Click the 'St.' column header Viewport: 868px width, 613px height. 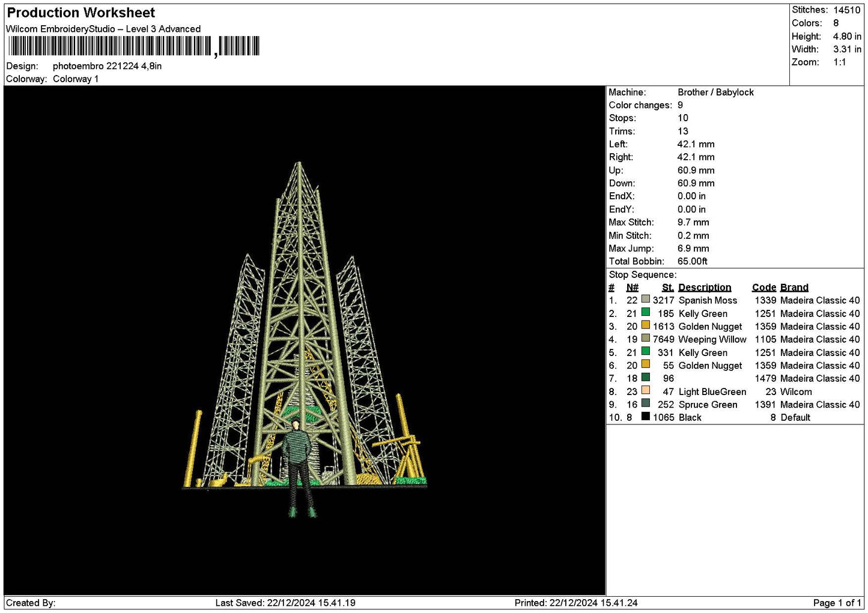click(x=668, y=288)
